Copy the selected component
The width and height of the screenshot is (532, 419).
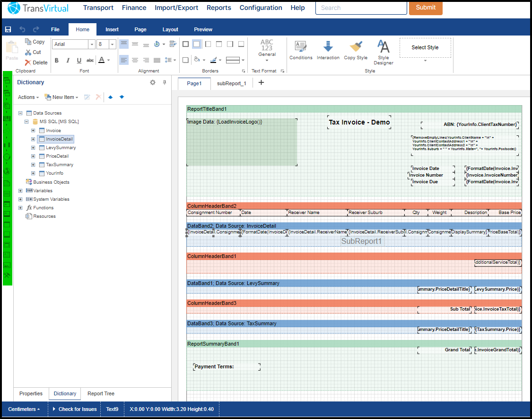coord(35,42)
